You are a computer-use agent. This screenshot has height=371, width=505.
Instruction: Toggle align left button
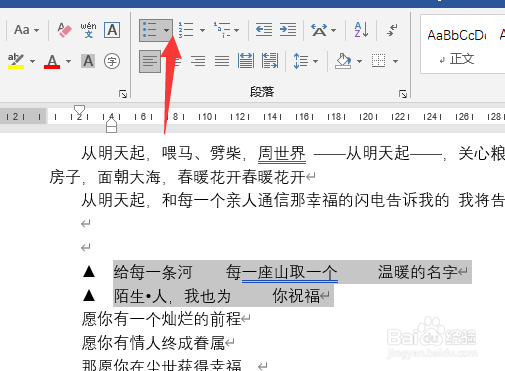[150, 61]
